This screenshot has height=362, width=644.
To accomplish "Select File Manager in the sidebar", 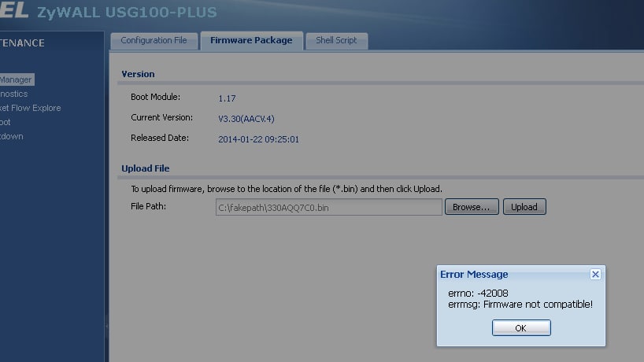I will (x=17, y=79).
